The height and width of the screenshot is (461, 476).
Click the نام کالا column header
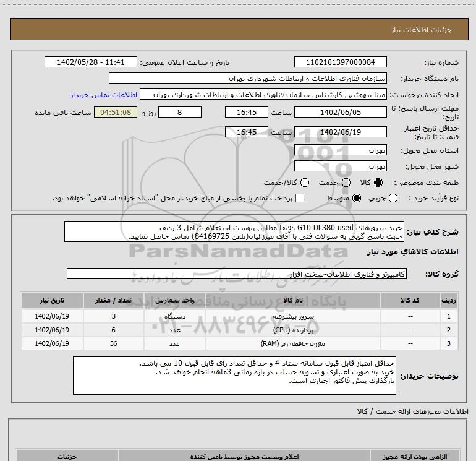[293, 300]
